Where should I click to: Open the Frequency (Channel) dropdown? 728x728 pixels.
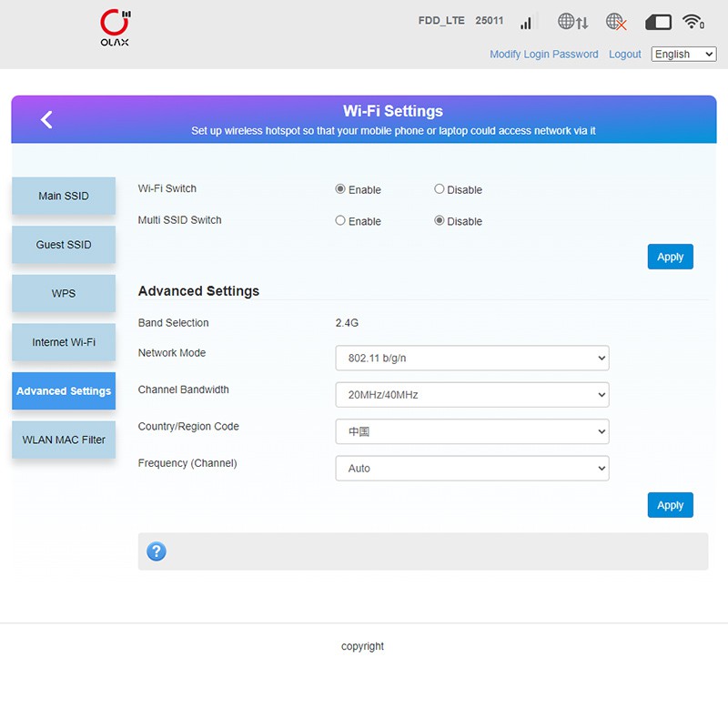[471, 469]
